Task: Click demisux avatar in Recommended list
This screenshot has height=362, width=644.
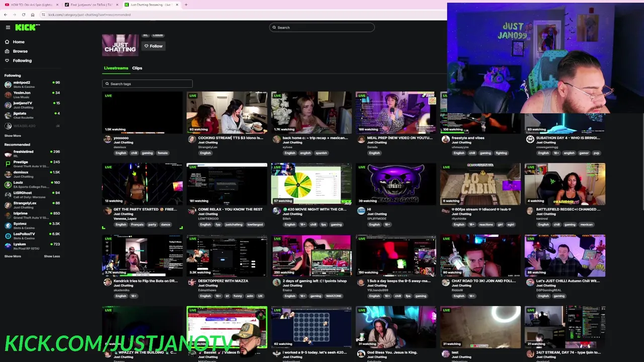Action: click(x=8, y=174)
